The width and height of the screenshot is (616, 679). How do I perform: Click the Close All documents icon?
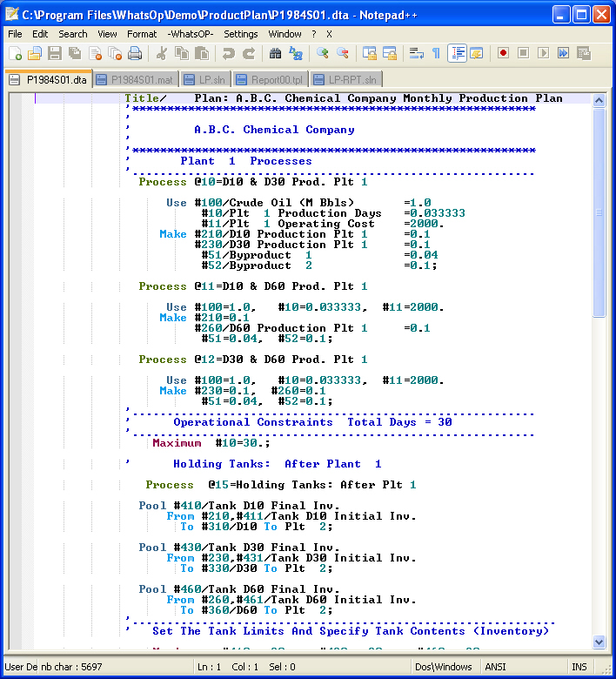pos(115,54)
